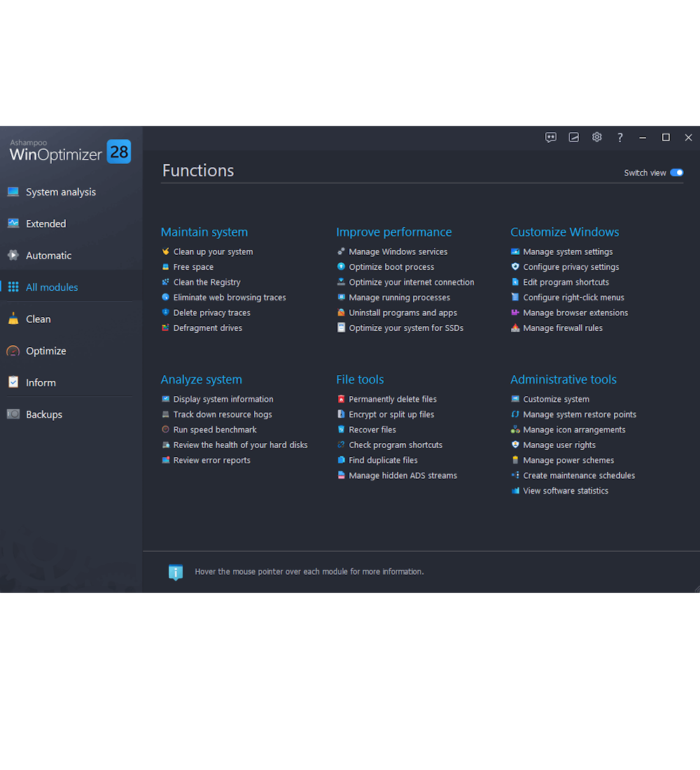Screen dimensions: 700x770
Task: Select Manage firewall rules
Action: point(562,328)
